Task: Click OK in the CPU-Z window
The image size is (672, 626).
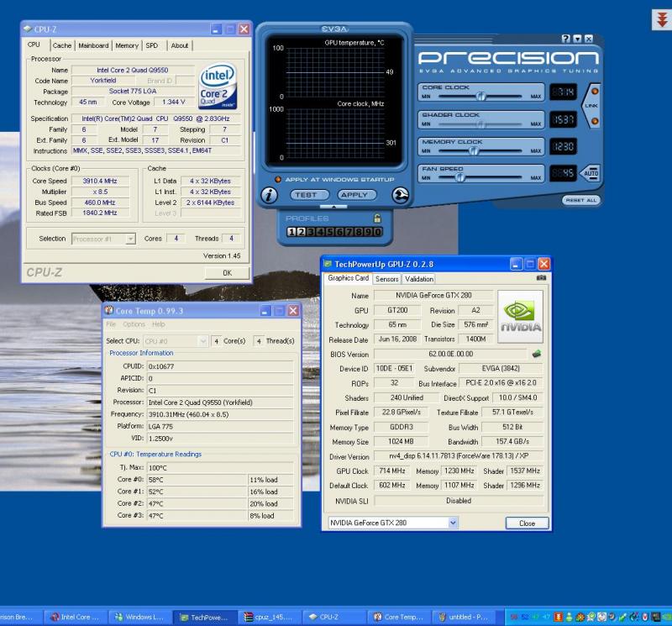Action: [227, 273]
